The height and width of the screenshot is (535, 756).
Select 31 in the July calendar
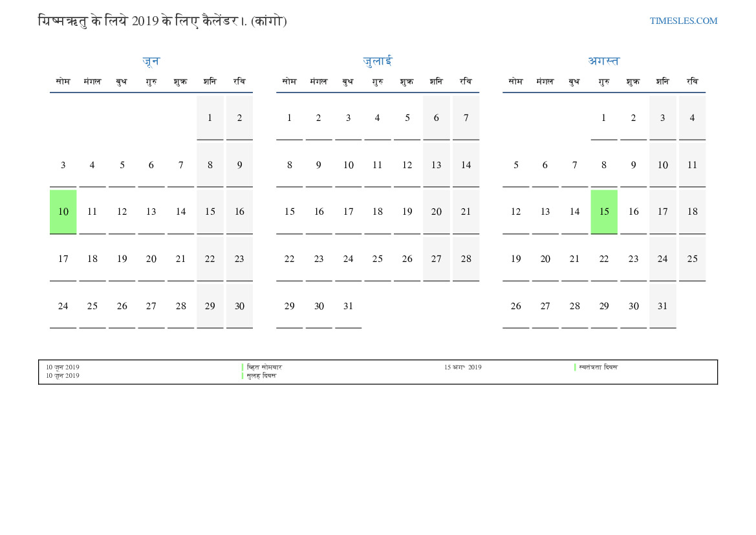click(x=348, y=306)
